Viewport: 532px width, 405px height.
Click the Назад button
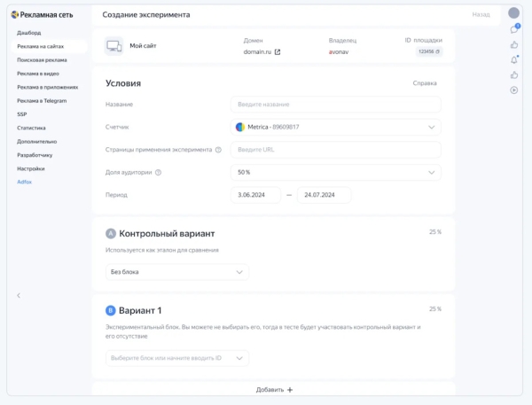(481, 15)
